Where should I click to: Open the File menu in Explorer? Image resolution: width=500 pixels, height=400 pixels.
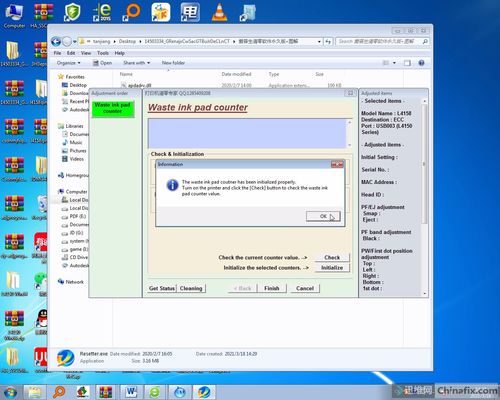pos(57,53)
